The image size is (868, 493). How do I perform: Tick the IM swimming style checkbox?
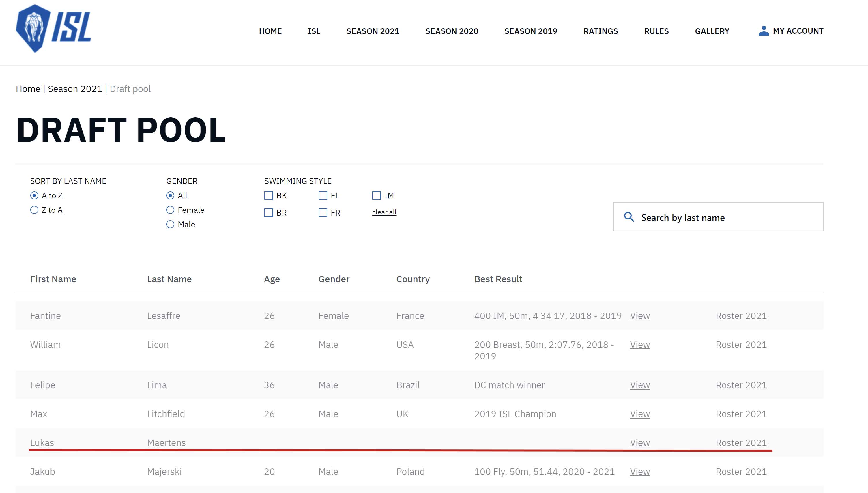click(x=376, y=195)
